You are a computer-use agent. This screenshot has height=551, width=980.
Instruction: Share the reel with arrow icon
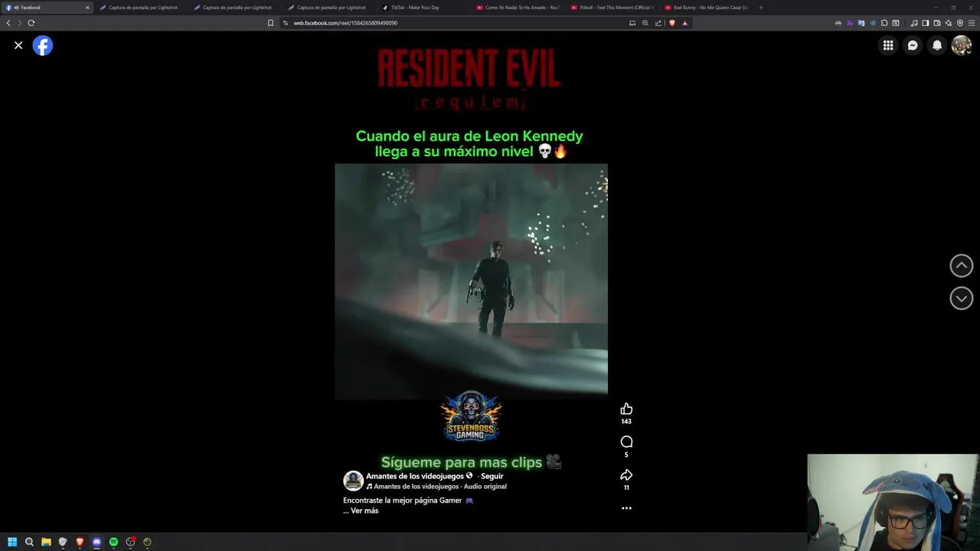[626, 475]
